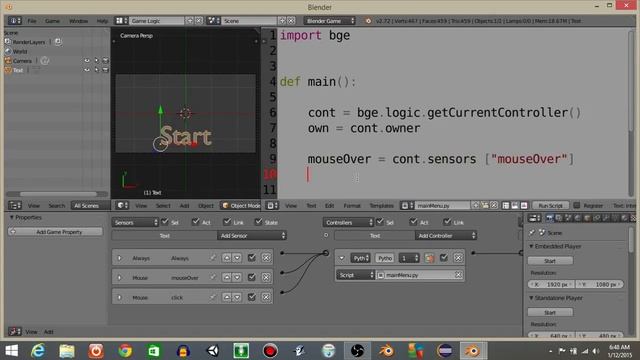Toggle the Sensors State checkbox
This screenshot has width=640, height=360.
258,222
